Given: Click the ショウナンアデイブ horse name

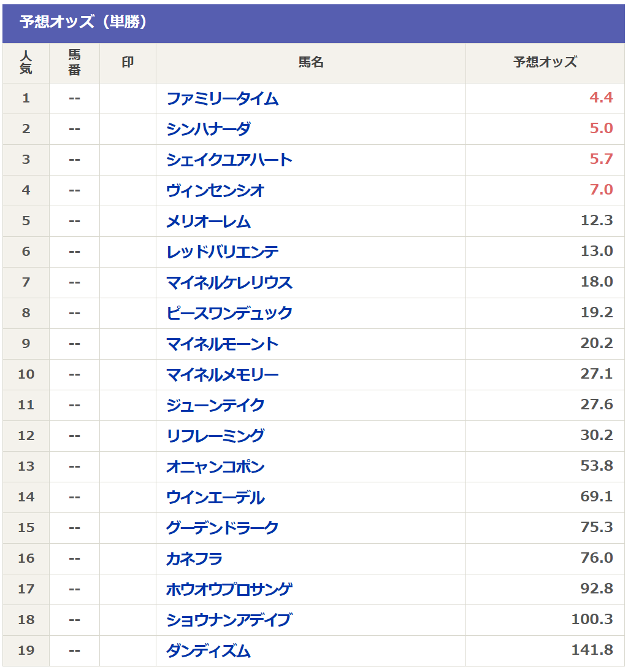Looking at the screenshot, I should point(228,620).
